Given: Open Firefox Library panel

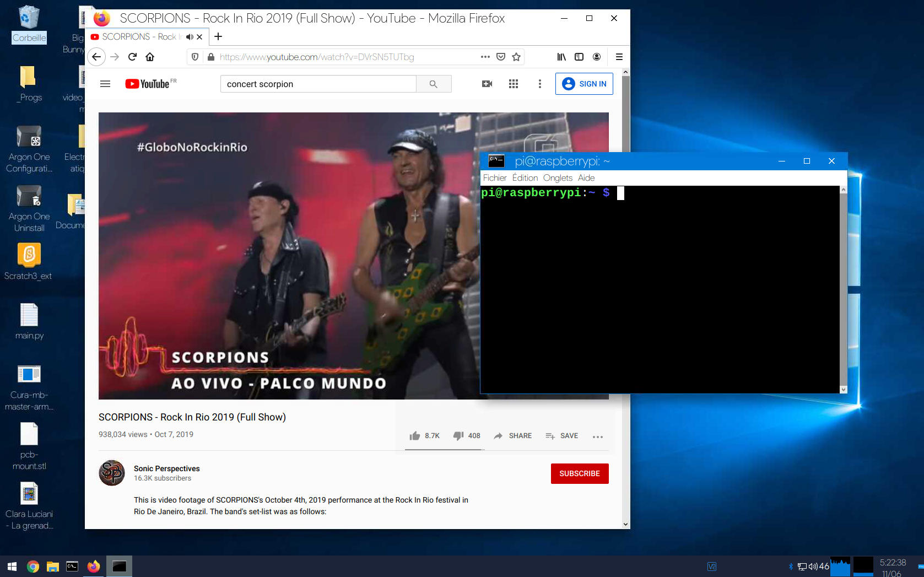Looking at the screenshot, I should [561, 57].
